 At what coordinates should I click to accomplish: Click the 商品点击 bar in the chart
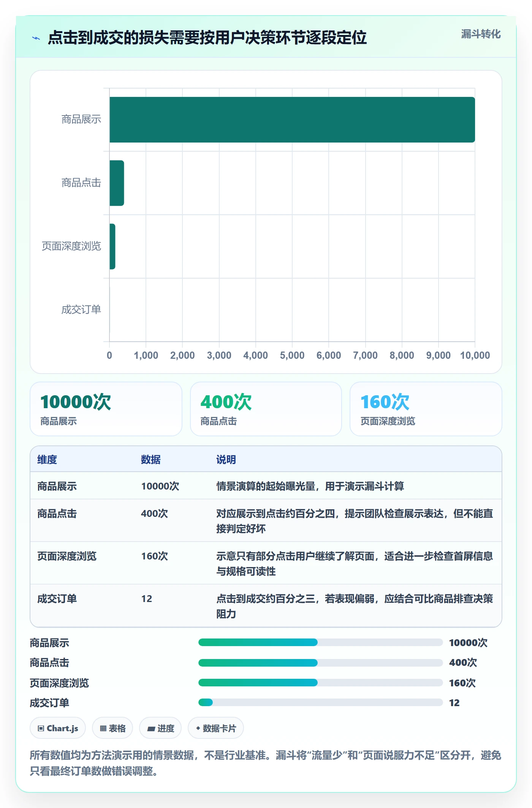(117, 183)
